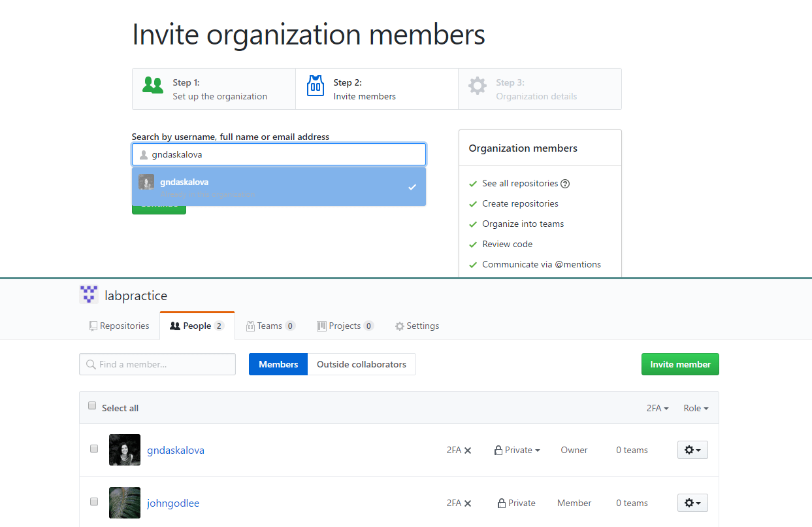Click the Invite member button

click(x=680, y=364)
